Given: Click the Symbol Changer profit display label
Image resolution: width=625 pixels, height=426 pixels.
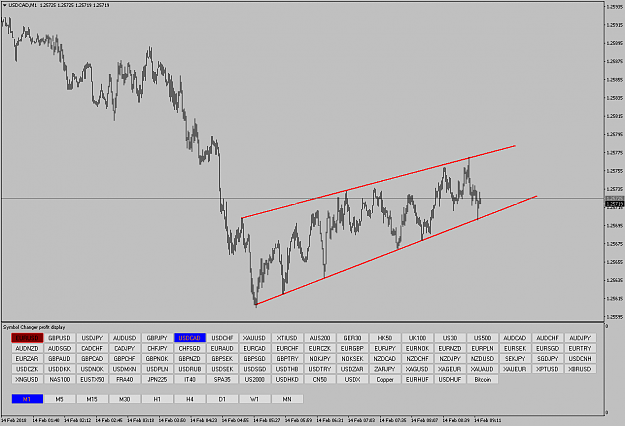Looking at the screenshot, I should coord(34,327).
